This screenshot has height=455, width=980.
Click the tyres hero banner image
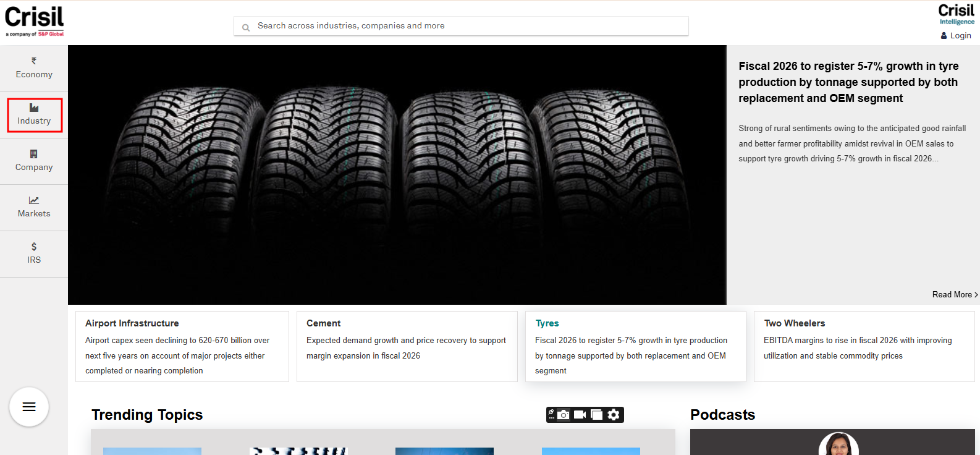[x=397, y=175]
